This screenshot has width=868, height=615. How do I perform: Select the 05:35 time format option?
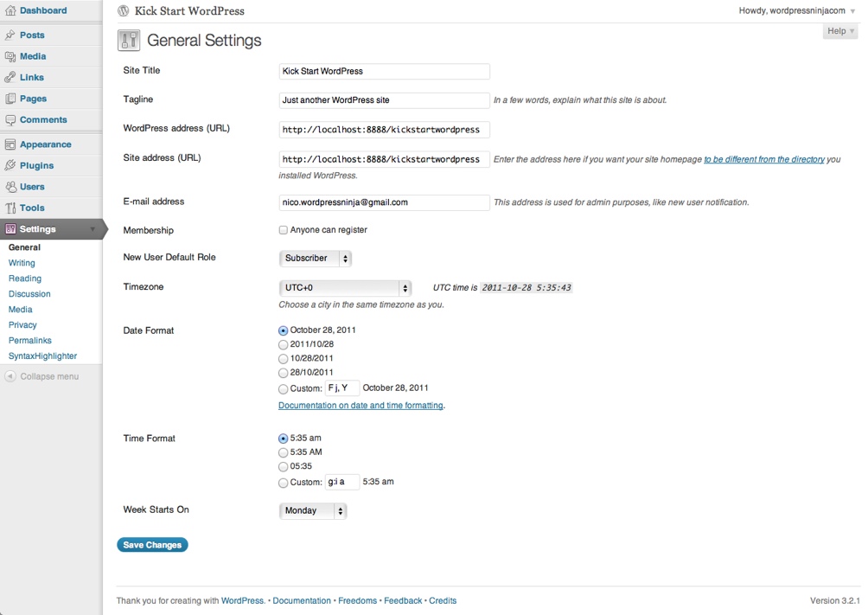click(x=284, y=467)
